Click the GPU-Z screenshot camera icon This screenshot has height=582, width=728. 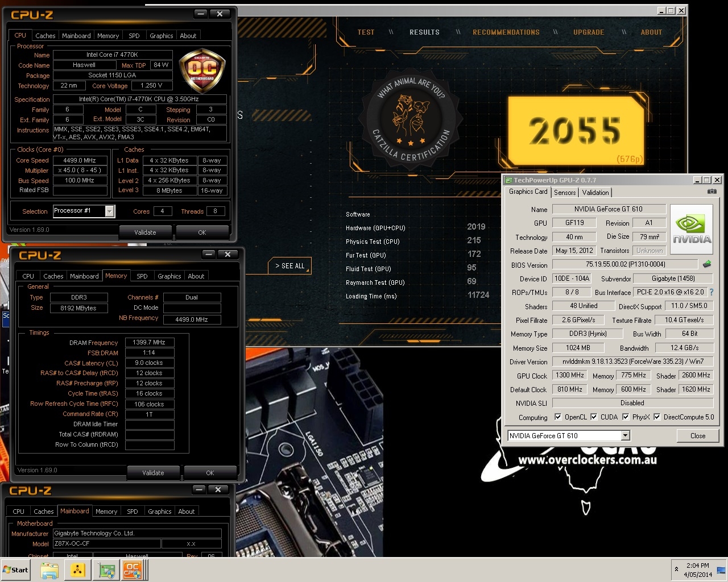coord(712,192)
